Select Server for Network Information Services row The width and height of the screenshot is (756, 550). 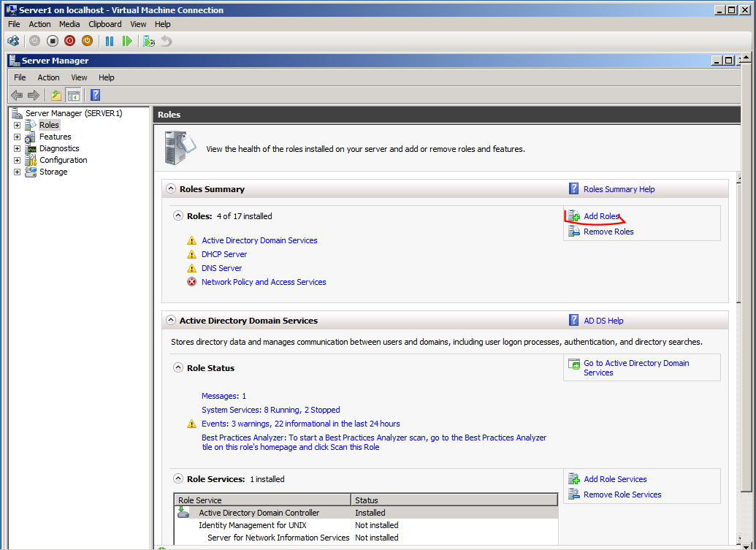tap(366, 538)
